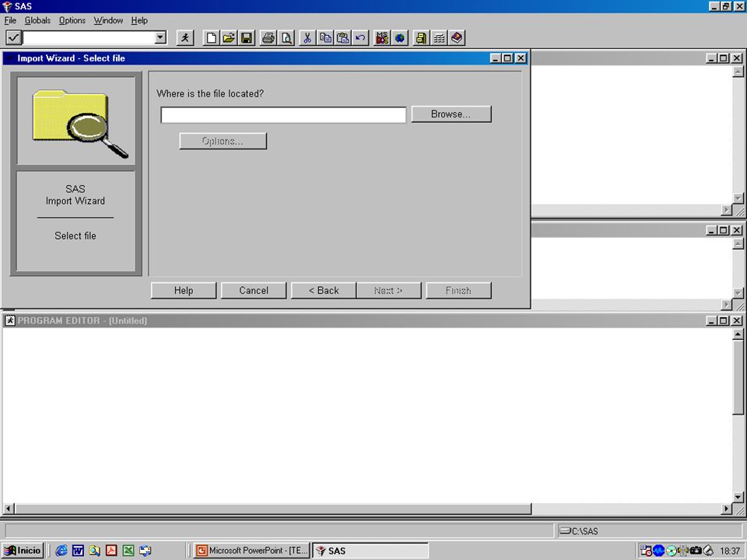Click the greyed Options... button

pos(223,141)
